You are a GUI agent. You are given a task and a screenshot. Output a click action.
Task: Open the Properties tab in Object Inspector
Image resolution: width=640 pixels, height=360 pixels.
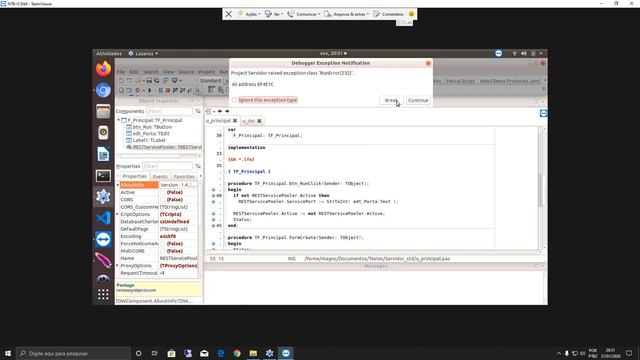point(134,176)
